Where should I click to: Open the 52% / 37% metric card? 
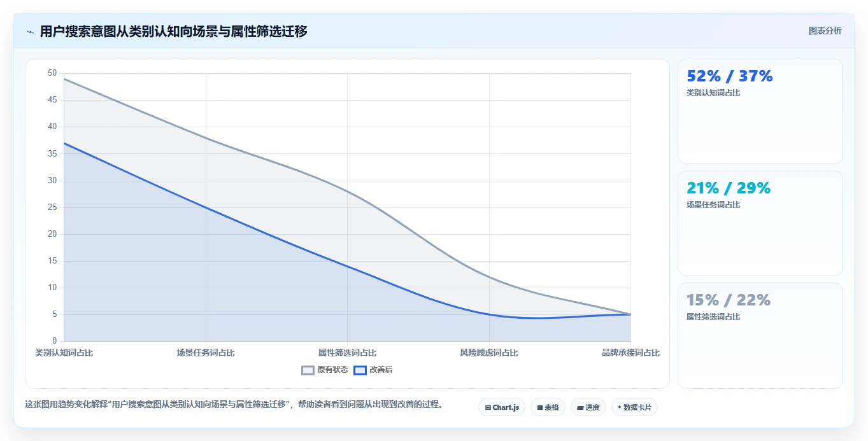(x=760, y=111)
